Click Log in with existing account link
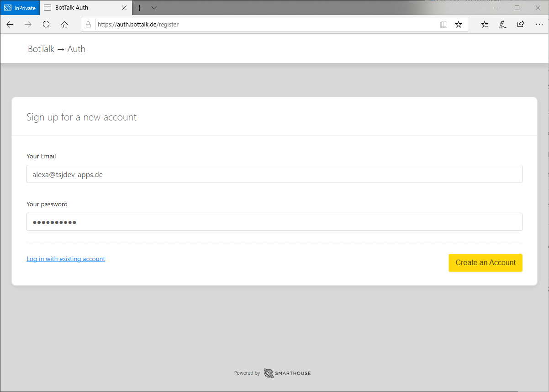Screen dimensions: 549x392 66,259
